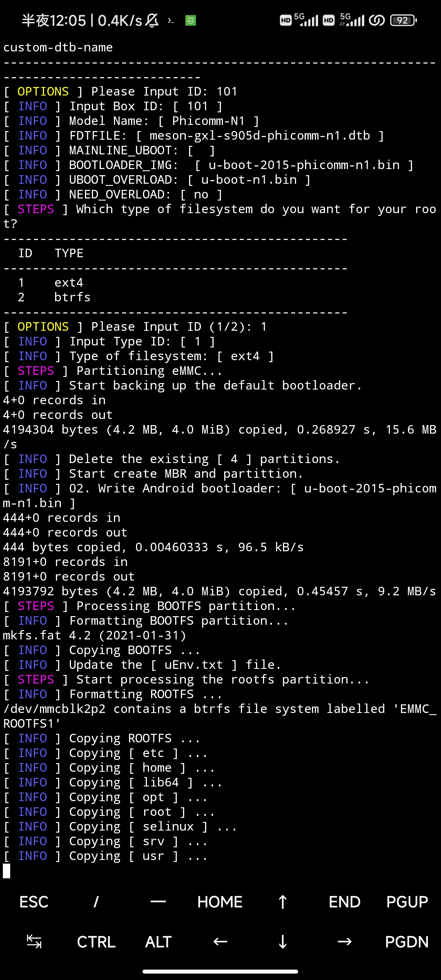Tap the second 5G signal strength icon

(352, 20)
